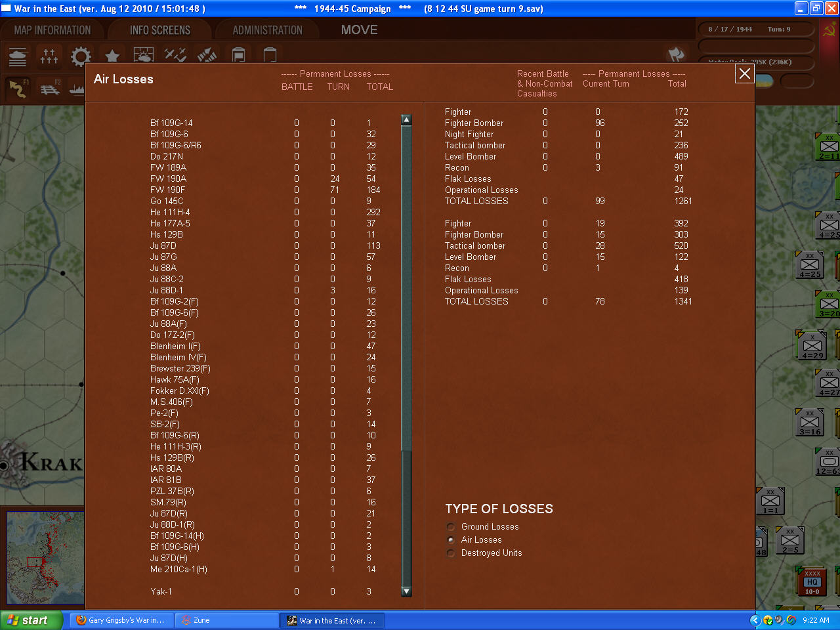
Task: Select the armored unit counter labeled 12=6
Action: pyautogui.click(x=828, y=462)
